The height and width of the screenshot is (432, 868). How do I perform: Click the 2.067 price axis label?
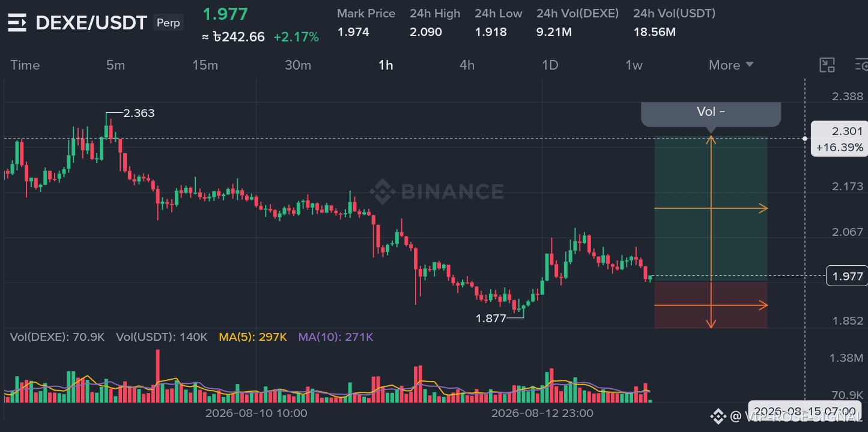[848, 232]
